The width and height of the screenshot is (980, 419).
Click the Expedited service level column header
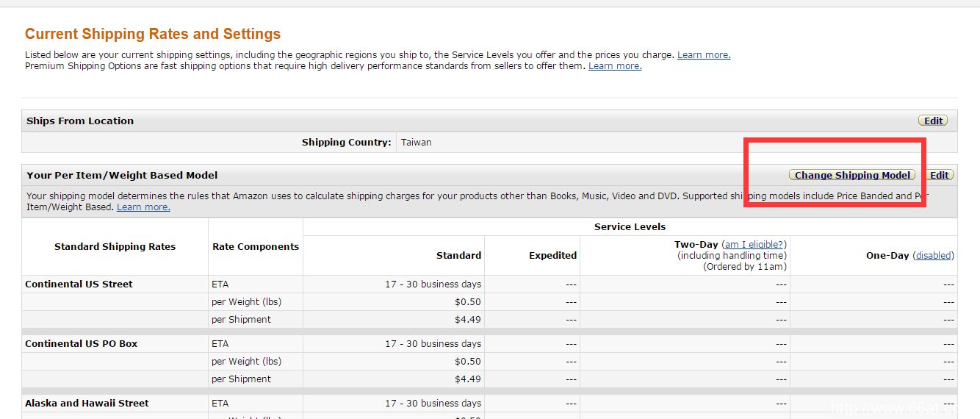tap(552, 255)
